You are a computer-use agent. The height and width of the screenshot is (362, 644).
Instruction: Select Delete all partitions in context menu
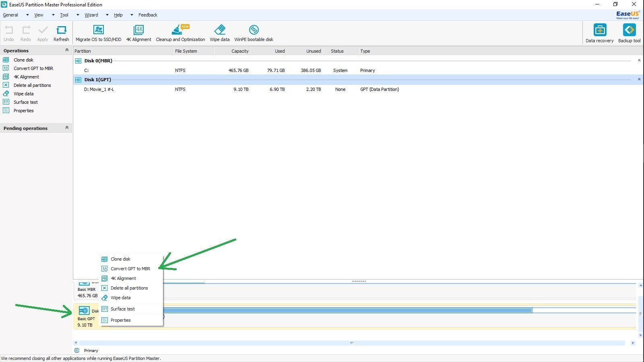(131, 288)
